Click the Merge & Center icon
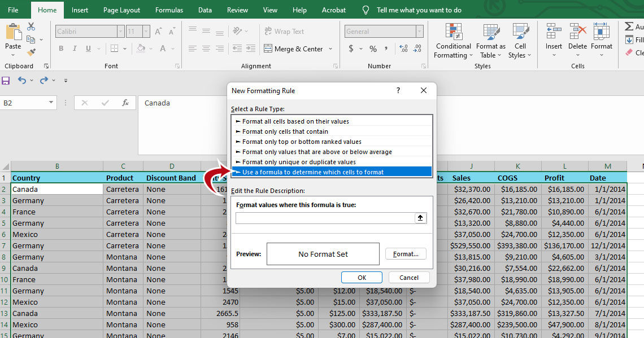Screen dimensions: 644x338 [x=268, y=49]
